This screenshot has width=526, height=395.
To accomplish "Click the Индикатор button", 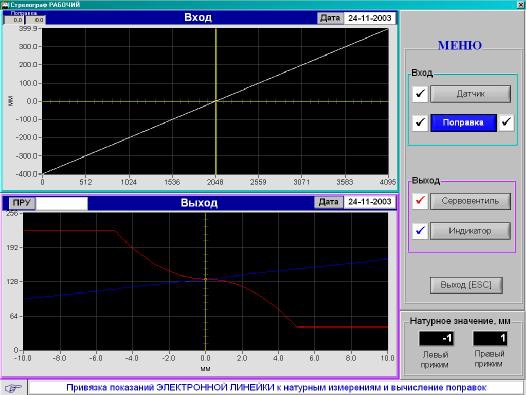I will [x=470, y=231].
